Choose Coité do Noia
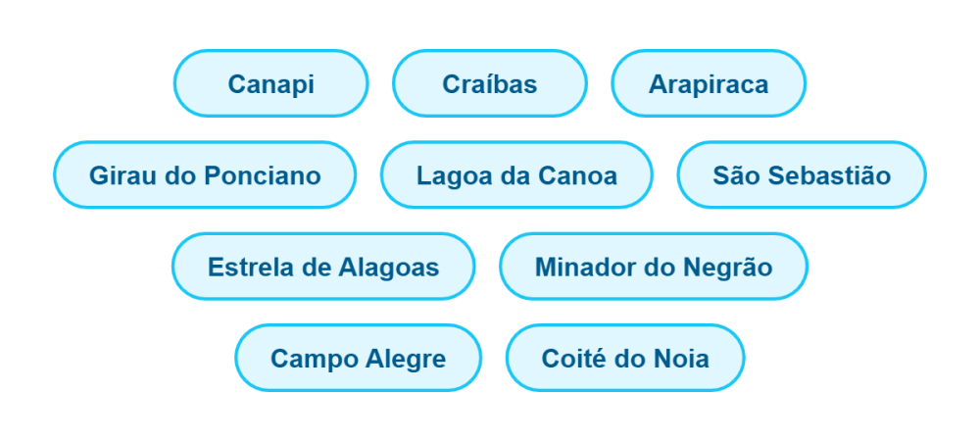Screen dimensions: 980x441 pyautogui.click(x=624, y=358)
